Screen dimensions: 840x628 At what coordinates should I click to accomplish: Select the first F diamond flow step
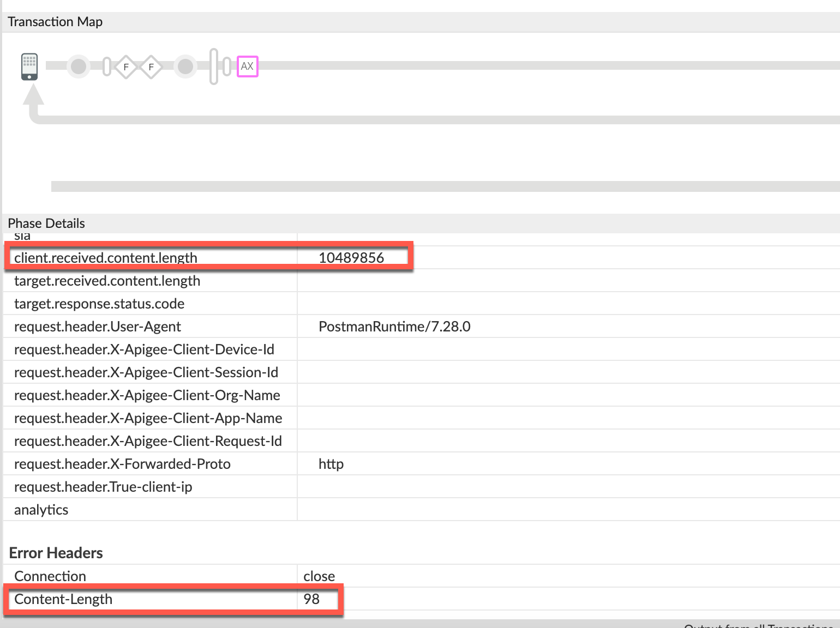coord(126,67)
